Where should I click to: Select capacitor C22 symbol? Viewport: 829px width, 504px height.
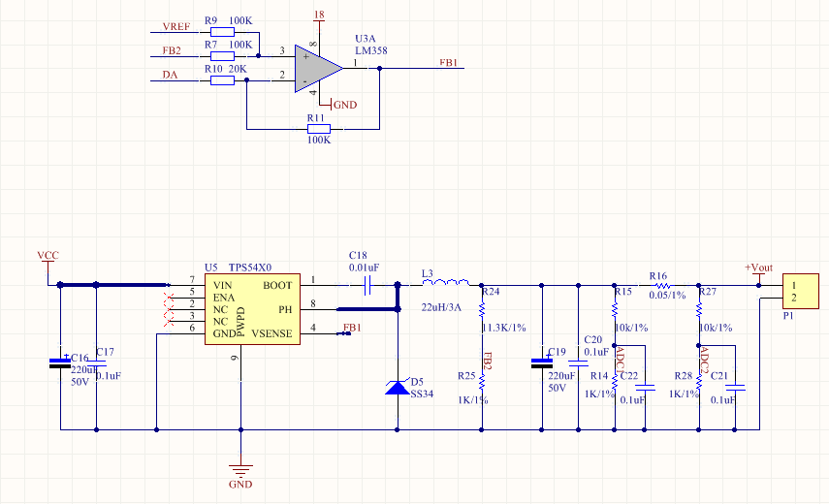pyautogui.click(x=645, y=388)
